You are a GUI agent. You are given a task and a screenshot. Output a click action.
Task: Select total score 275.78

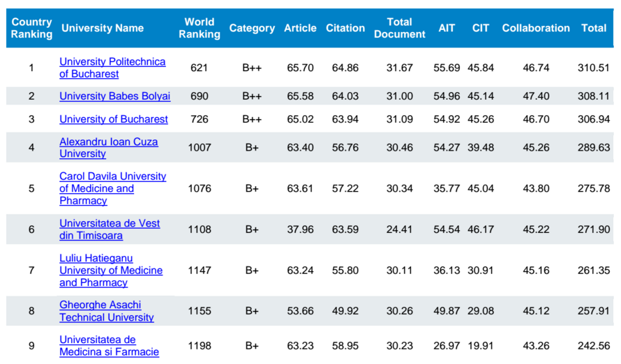[593, 188]
